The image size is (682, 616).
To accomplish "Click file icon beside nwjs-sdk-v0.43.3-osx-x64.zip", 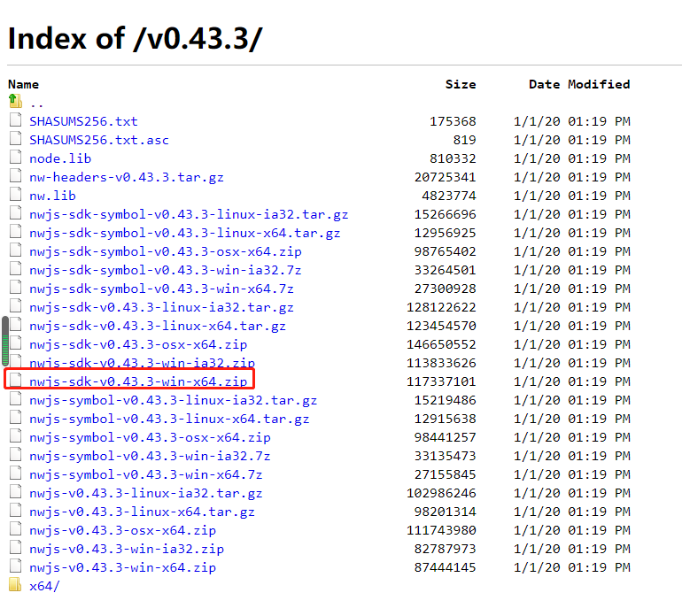I will pyautogui.click(x=16, y=343).
